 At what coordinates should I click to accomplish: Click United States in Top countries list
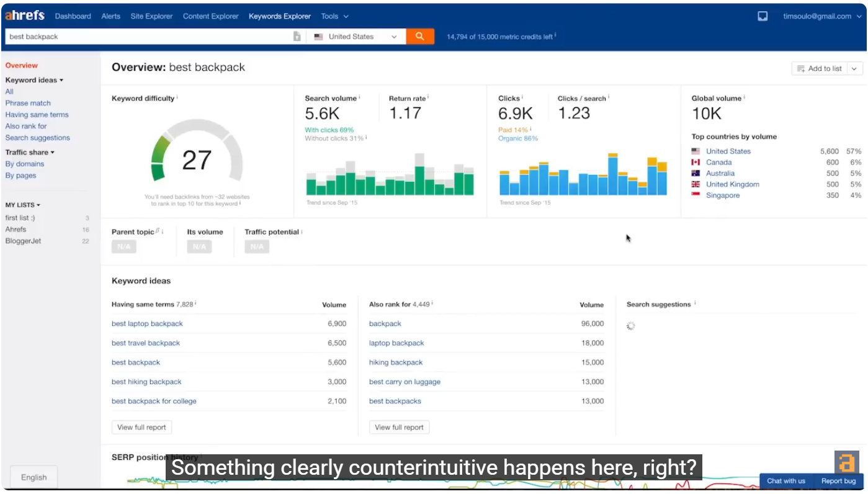(728, 151)
